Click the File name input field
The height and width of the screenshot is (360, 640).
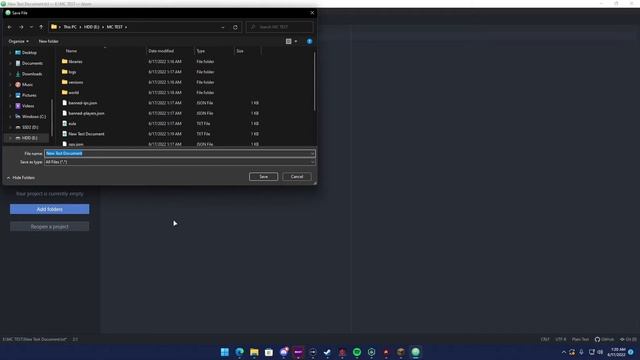click(x=177, y=153)
